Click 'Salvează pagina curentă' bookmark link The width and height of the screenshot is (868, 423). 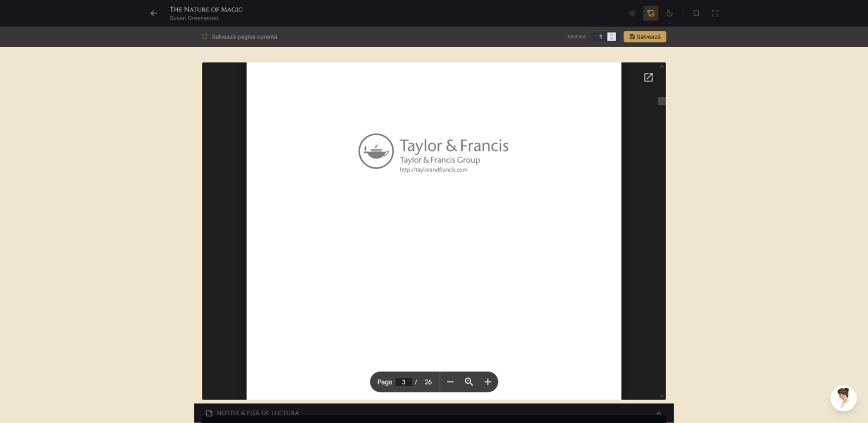click(239, 37)
